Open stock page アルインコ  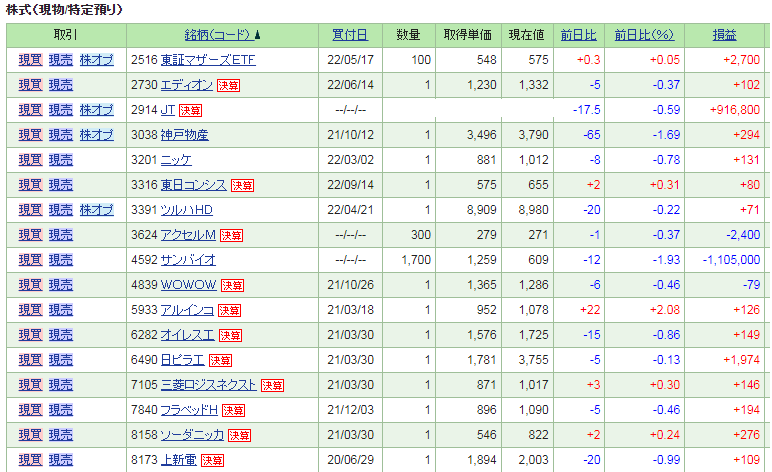click(x=187, y=310)
